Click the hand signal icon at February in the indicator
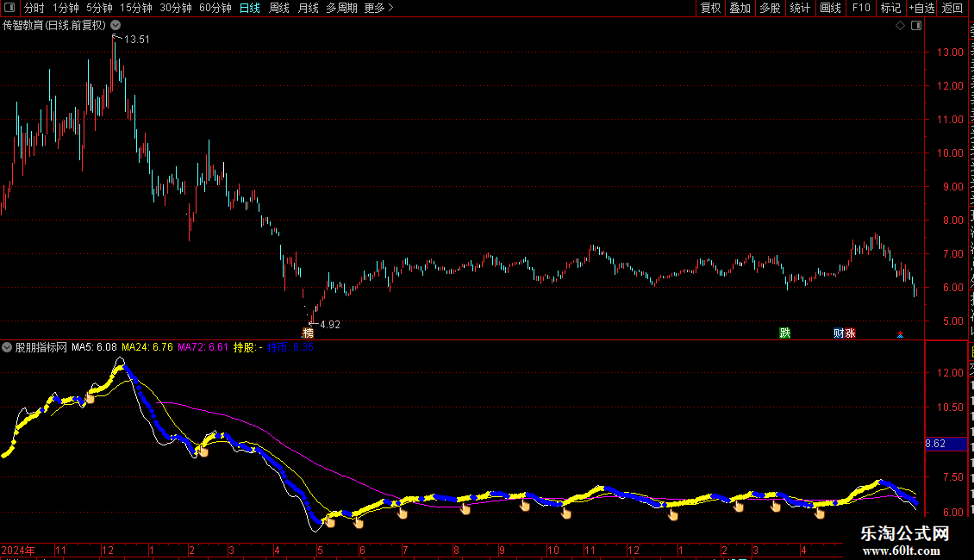Image resolution: width=974 pixels, height=560 pixels. pyautogui.click(x=203, y=451)
